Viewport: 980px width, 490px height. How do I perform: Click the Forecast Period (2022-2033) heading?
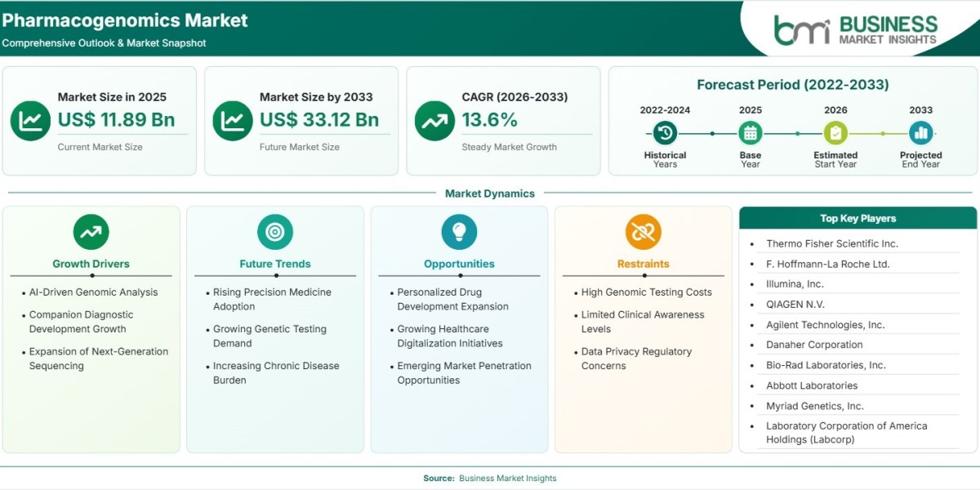click(793, 84)
